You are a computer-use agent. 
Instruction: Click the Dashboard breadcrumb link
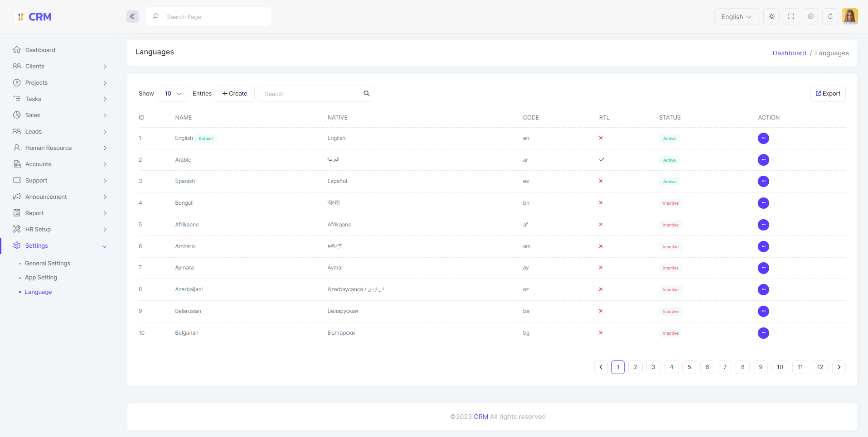click(789, 53)
